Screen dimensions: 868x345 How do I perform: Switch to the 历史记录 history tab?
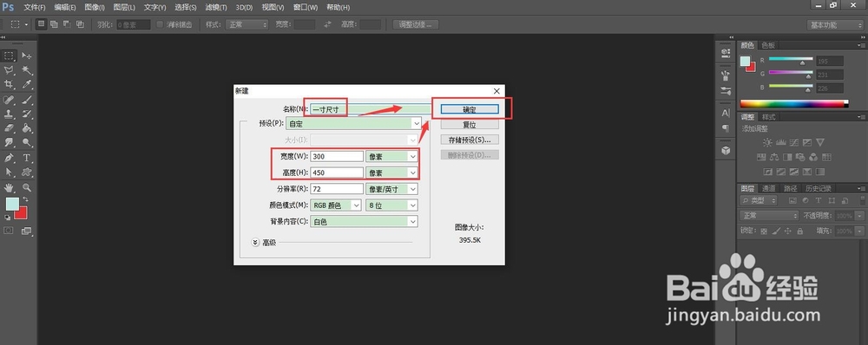[819, 188]
